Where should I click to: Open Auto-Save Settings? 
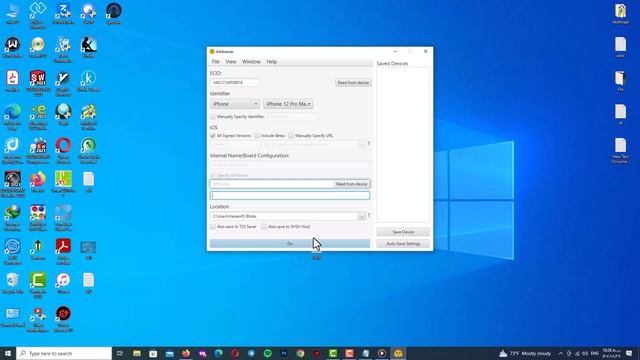click(x=403, y=244)
